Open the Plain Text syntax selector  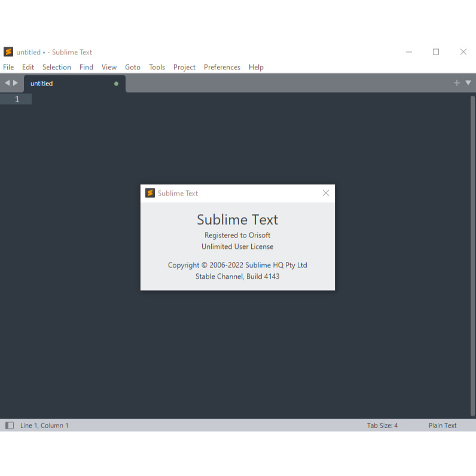[x=442, y=425]
